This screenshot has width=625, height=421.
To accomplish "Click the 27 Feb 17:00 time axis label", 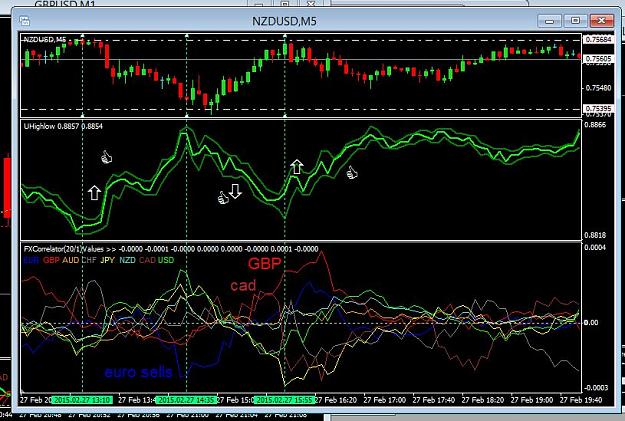I will click(385, 399).
